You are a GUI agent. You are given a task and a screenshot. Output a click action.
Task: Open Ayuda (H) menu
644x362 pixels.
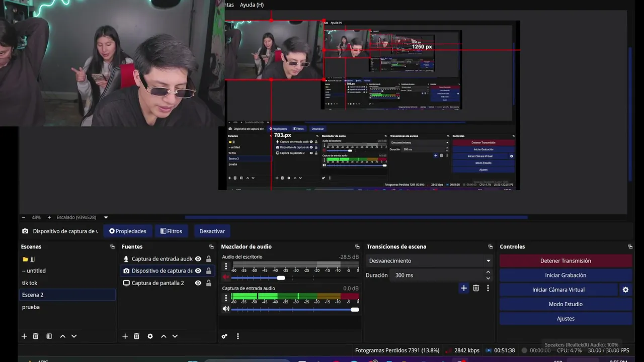(x=252, y=5)
